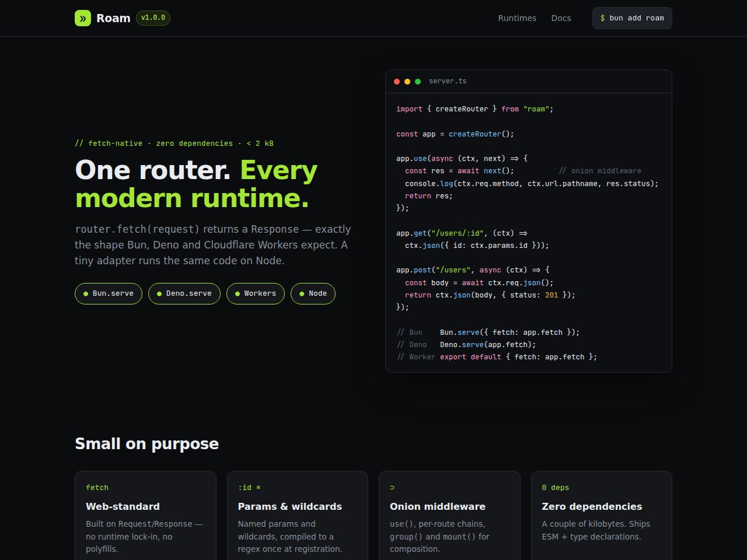Click the Web-standard card title

coord(123,506)
